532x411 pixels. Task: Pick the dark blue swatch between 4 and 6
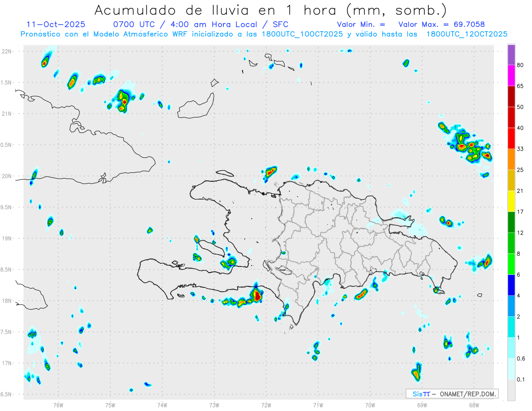coord(511,285)
